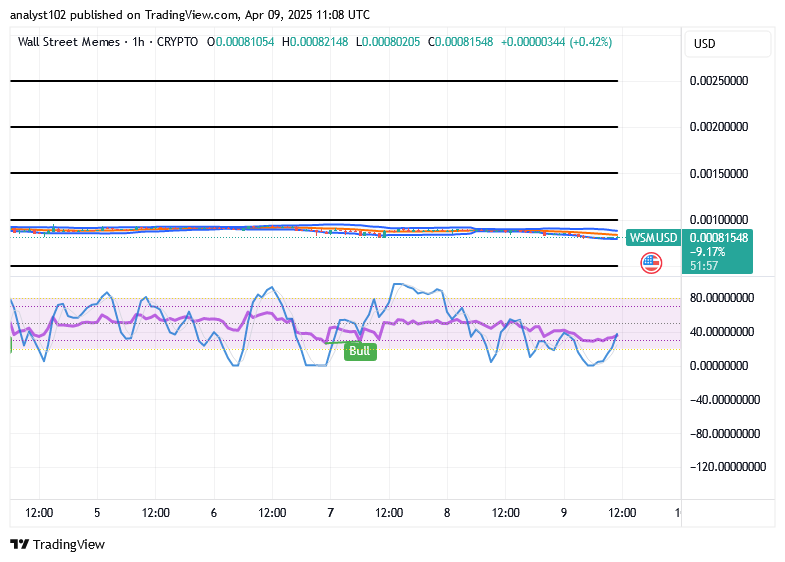
Task: Click the top horizontal line at 0.0025
Action: (x=314, y=81)
